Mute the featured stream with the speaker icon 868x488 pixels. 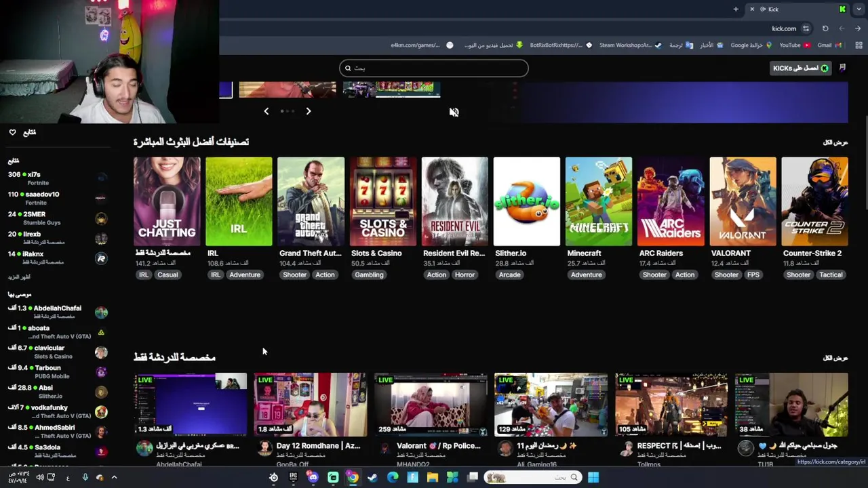click(454, 113)
